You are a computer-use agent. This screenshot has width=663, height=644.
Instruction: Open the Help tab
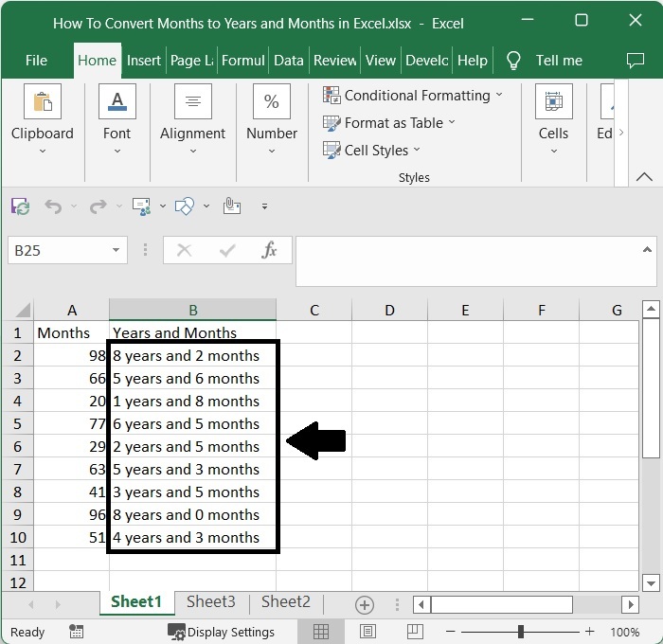pos(473,61)
